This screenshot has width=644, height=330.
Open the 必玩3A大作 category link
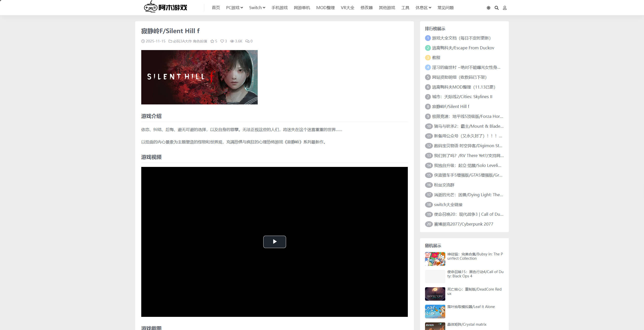[182, 41]
